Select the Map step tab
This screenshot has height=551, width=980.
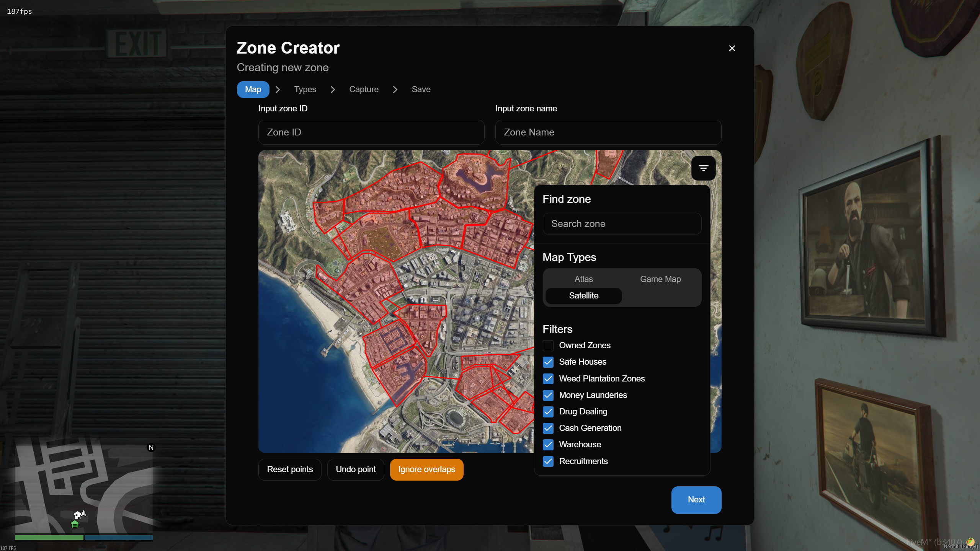tap(253, 89)
